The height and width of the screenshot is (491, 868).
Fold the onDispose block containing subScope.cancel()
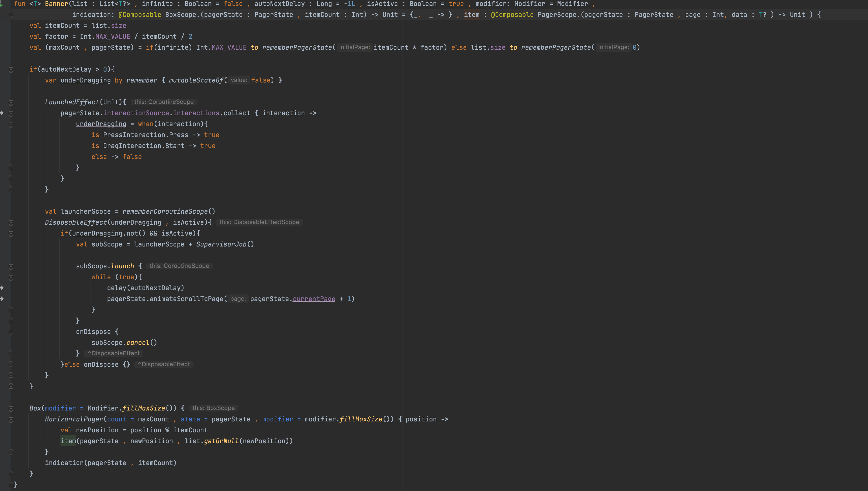coord(11,332)
